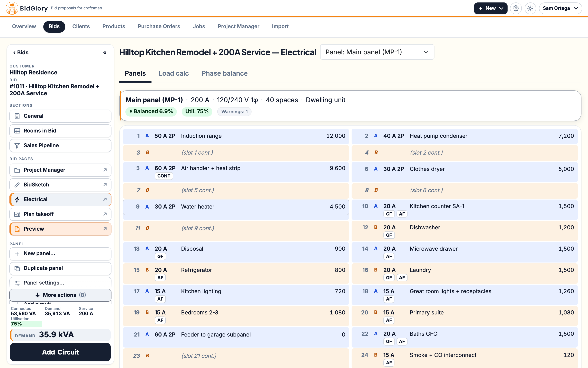Select the Water heater circuit row
This screenshot has height=368, width=588.
[236, 207]
